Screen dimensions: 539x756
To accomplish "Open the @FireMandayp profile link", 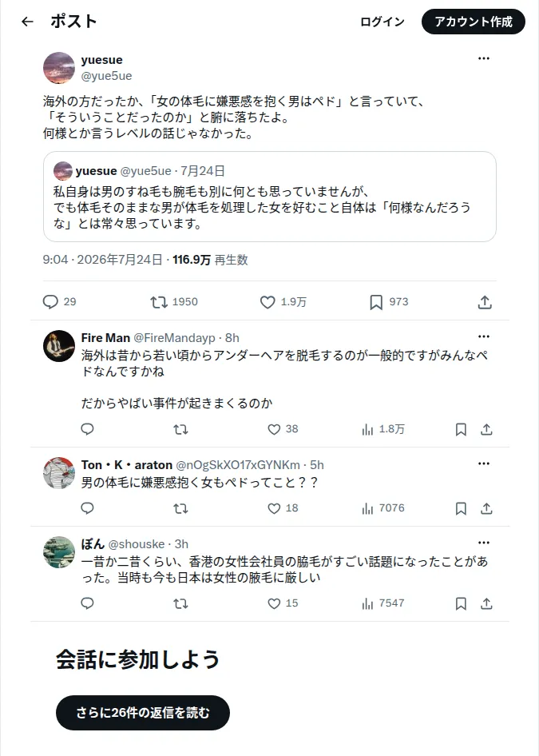I will (174, 337).
